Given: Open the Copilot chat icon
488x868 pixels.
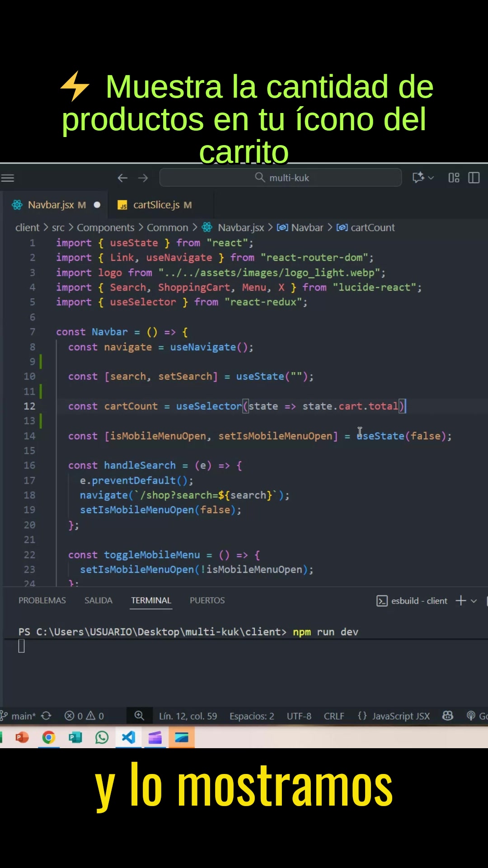Looking at the screenshot, I should 418,178.
